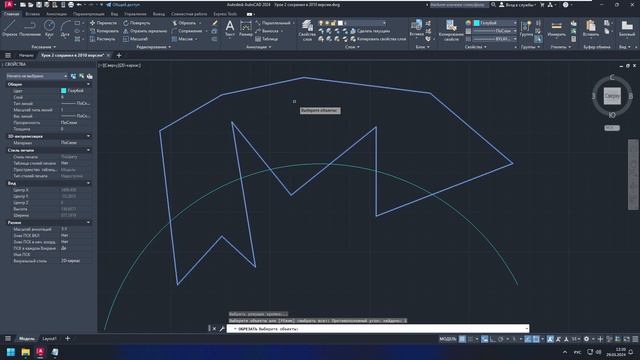This screenshot has height=360, width=640.
Task: Click the white layer color swatch in ribbon
Action: (x=340, y=23)
